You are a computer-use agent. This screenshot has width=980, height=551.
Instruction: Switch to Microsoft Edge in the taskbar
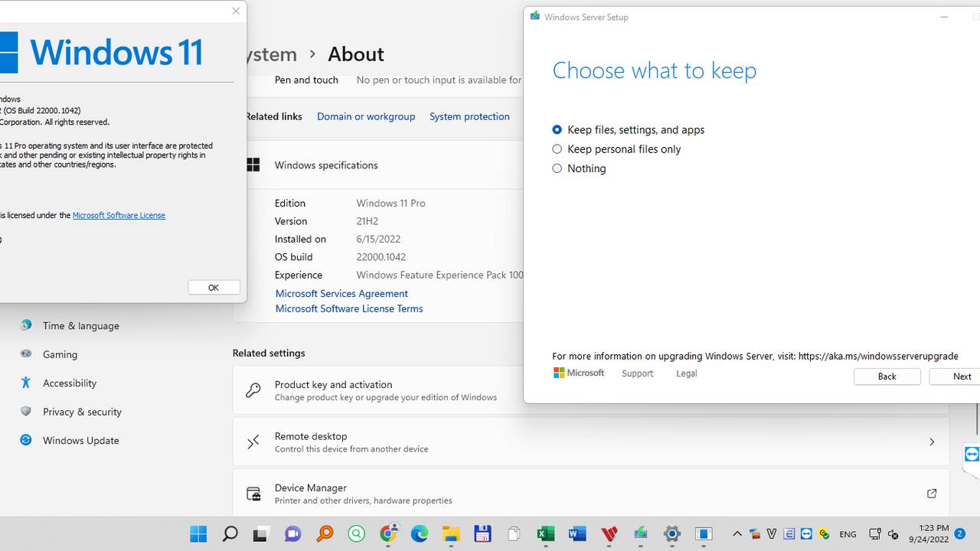pos(420,533)
